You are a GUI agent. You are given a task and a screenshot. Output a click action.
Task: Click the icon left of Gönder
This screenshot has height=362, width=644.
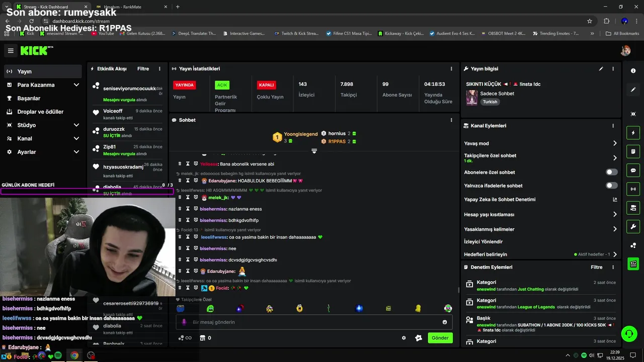[418, 338]
